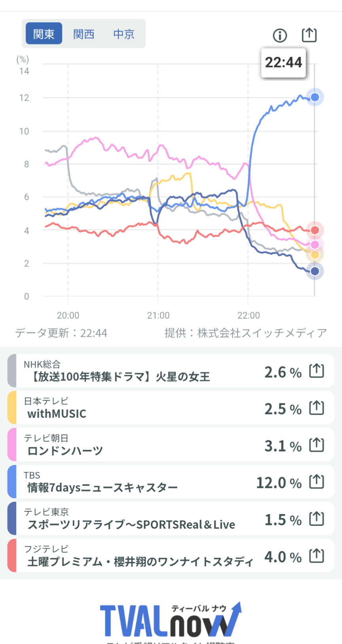Share the NHK総合 rating row
Screen dimensions: 342x644
(x=317, y=371)
